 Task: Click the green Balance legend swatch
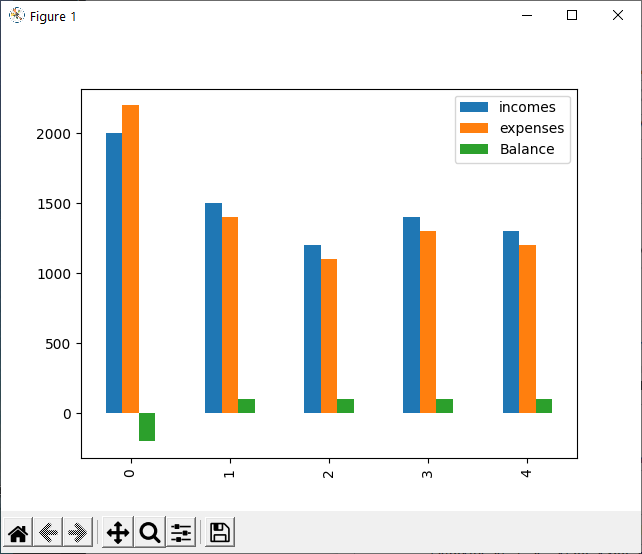coord(474,149)
